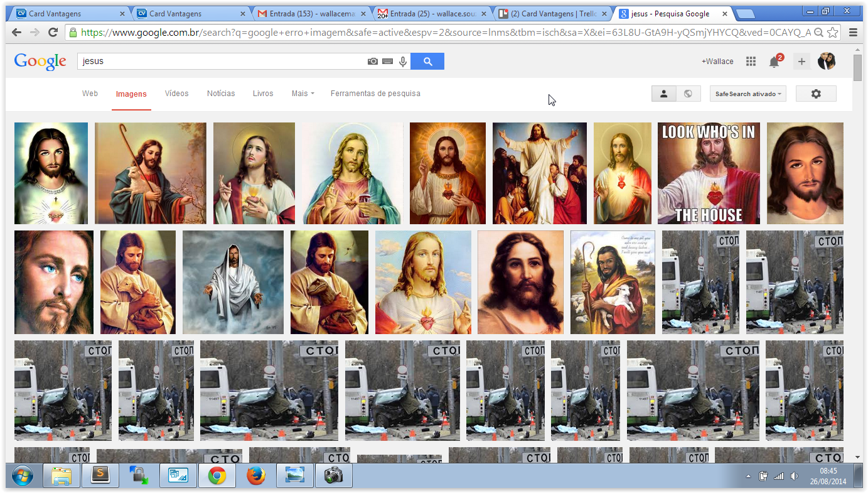The image size is (868, 493).
Task: Switch to the Web results tab
Action: point(90,94)
